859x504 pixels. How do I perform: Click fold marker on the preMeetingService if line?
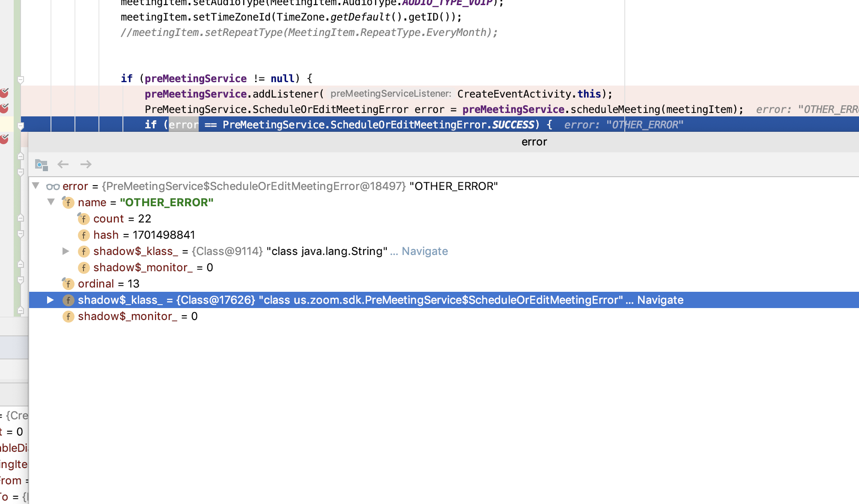pyautogui.click(x=21, y=80)
